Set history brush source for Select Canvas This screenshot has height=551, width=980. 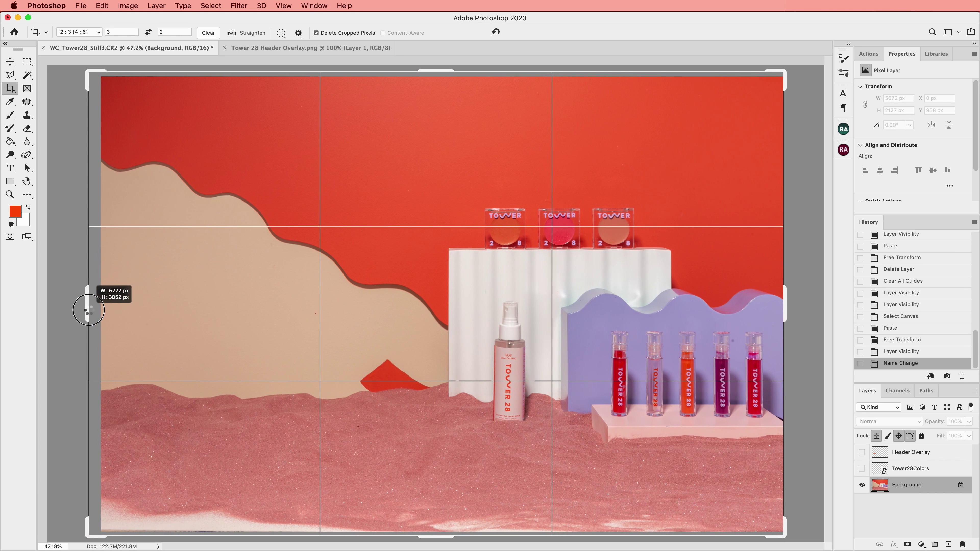860,316
